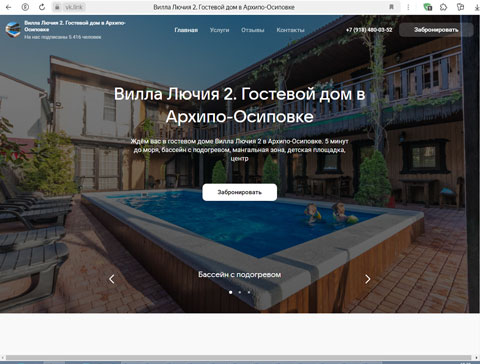Select the second carousel dot
This screenshot has height=364, width=480.
240,292
